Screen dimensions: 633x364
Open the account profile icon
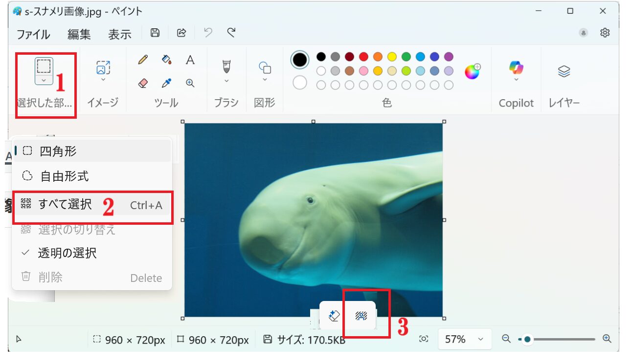pos(583,33)
